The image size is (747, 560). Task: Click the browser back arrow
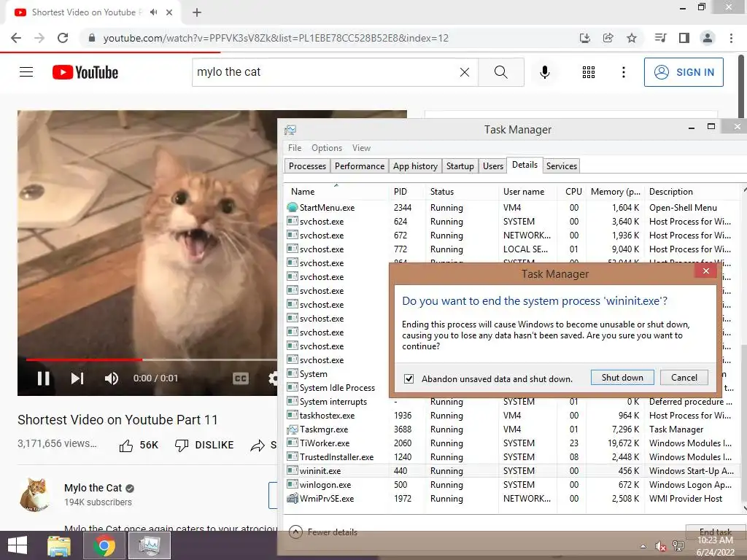click(16, 38)
